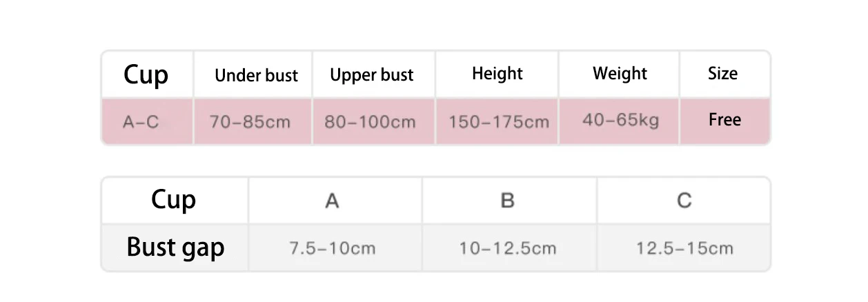Screen dimensions: 868x302
Task: Select the B cup column header
Action: (x=507, y=201)
